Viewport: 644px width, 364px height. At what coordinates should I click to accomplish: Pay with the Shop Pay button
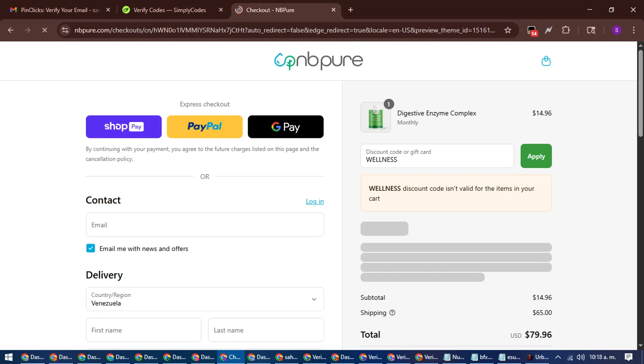point(124,127)
